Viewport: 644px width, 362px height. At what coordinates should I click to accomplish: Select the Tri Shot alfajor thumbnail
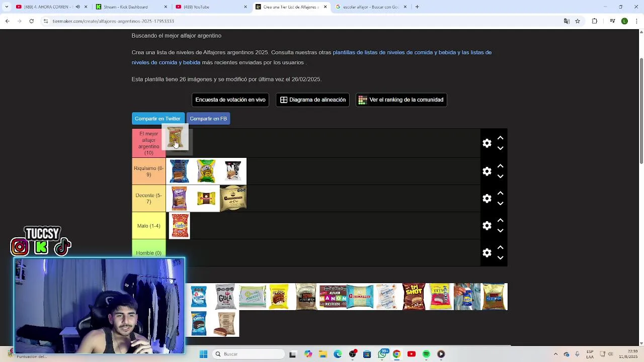tap(414, 297)
